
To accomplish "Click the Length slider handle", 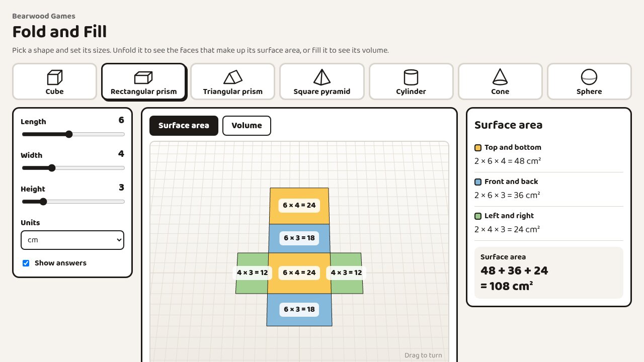I will [x=69, y=134].
